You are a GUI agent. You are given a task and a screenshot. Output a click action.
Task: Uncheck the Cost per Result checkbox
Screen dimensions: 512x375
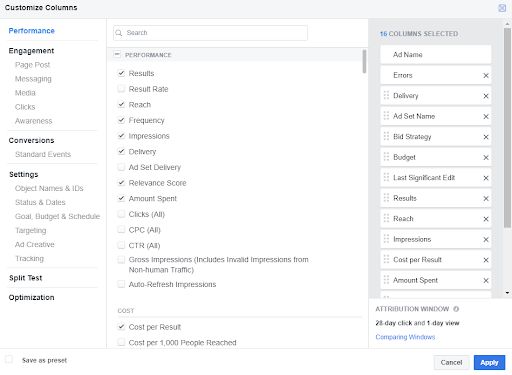pos(121,327)
